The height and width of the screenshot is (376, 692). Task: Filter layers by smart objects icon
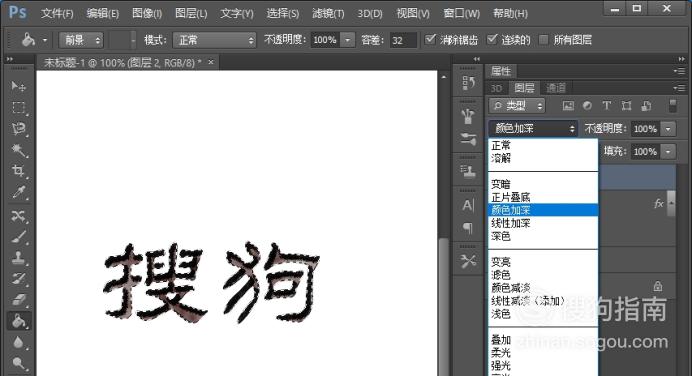click(x=646, y=106)
